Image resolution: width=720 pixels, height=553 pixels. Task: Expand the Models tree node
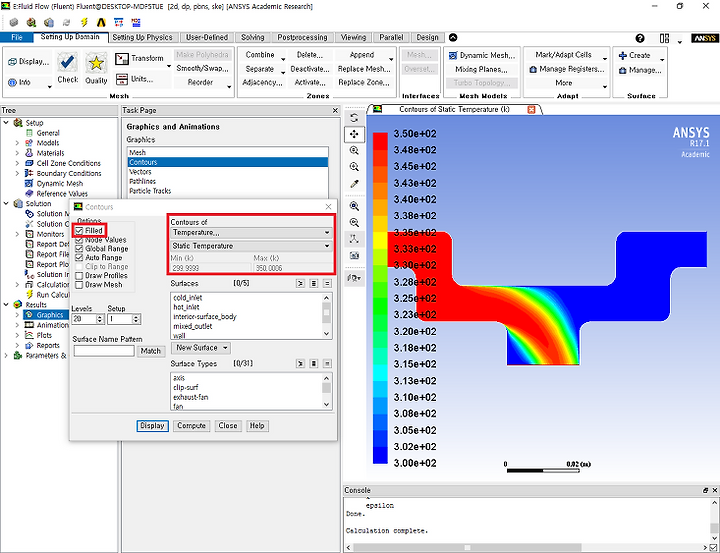click(x=17, y=143)
